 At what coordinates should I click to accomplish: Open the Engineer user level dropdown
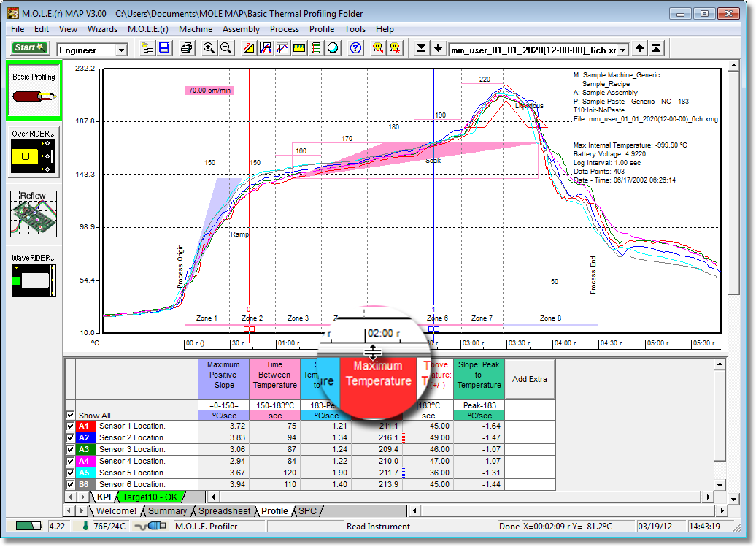(x=121, y=50)
